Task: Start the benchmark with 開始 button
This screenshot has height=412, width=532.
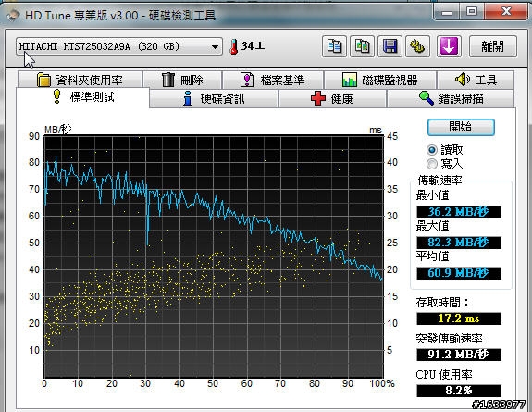Action: pos(461,127)
